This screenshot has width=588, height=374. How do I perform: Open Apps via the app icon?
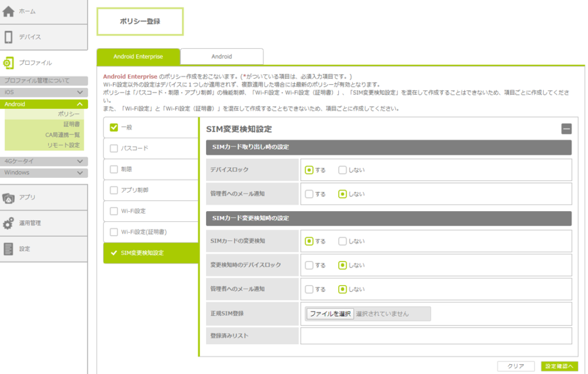pyautogui.click(x=9, y=197)
